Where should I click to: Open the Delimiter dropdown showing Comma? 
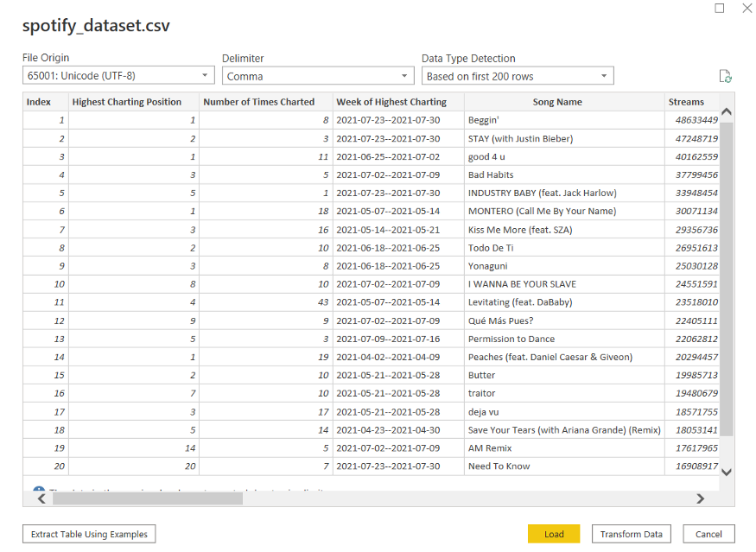(x=403, y=75)
